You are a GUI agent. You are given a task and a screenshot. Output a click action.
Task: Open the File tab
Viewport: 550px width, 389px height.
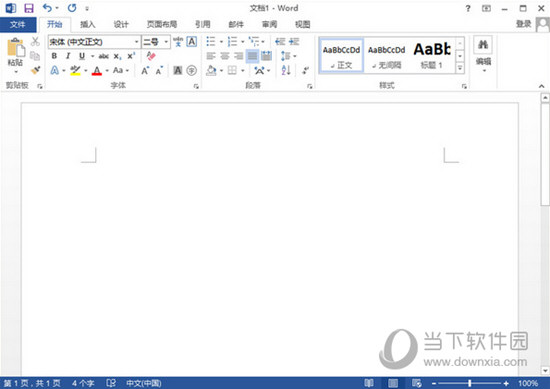click(18, 25)
